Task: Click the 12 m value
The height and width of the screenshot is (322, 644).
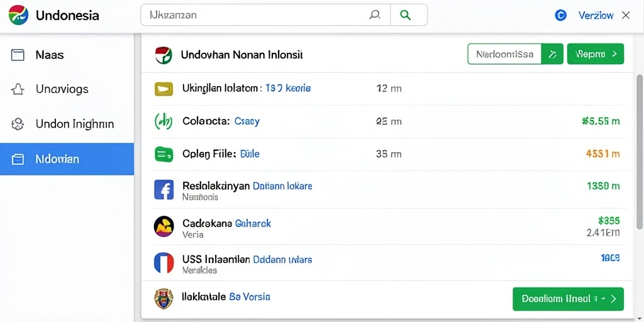Action: coord(389,88)
